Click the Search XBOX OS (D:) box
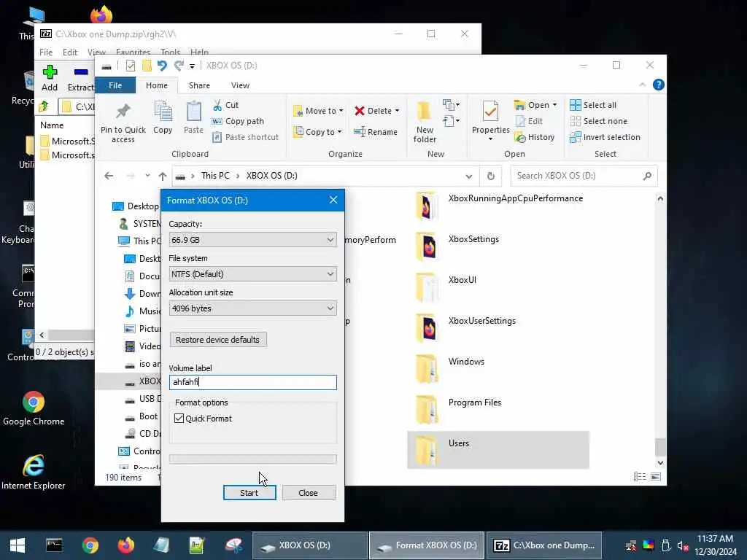This screenshot has width=747, height=560. pyautogui.click(x=584, y=176)
